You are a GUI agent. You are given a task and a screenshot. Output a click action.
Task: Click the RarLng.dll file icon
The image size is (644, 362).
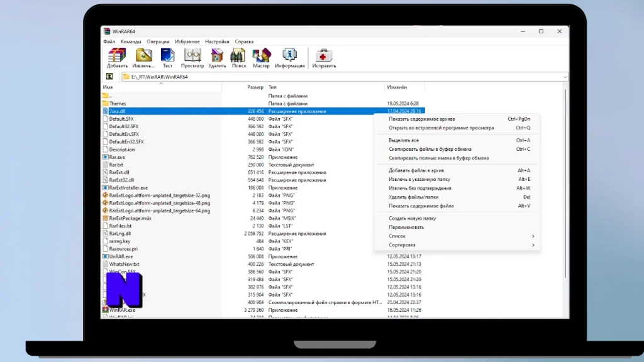pos(105,234)
